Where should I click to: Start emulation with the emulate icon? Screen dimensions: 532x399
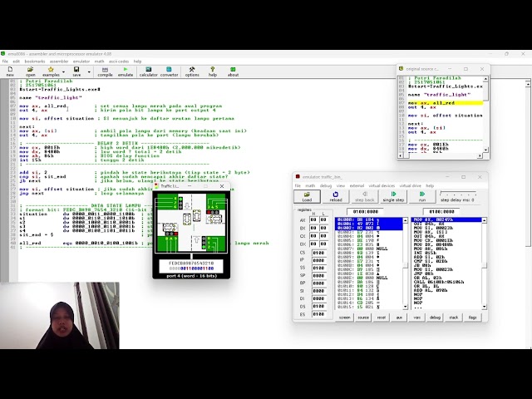click(x=126, y=71)
